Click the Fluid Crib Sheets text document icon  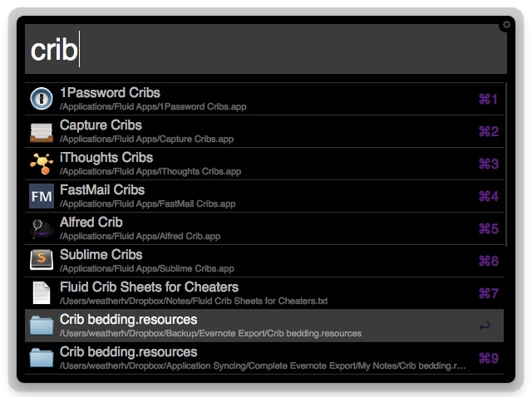(x=42, y=292)
